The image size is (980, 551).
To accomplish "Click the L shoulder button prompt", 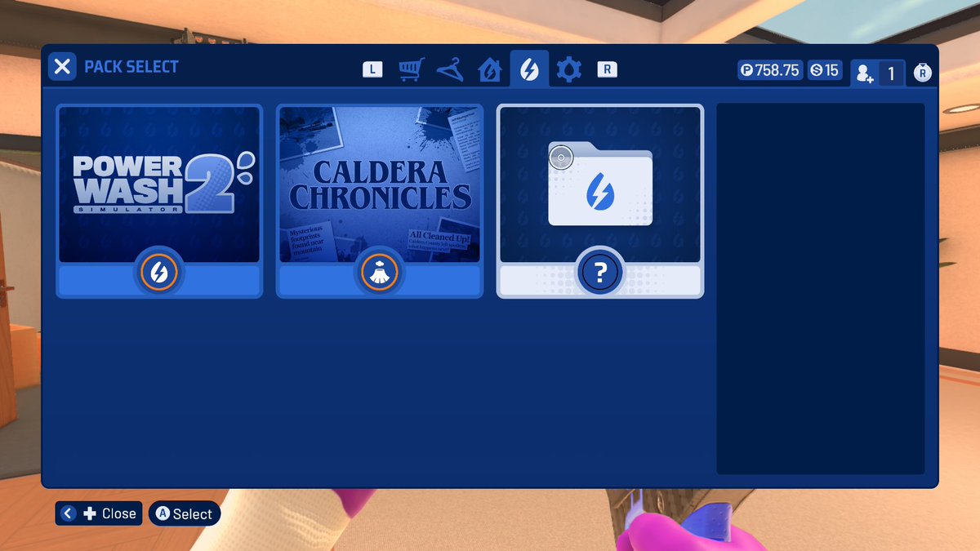I will click(372, 69).
